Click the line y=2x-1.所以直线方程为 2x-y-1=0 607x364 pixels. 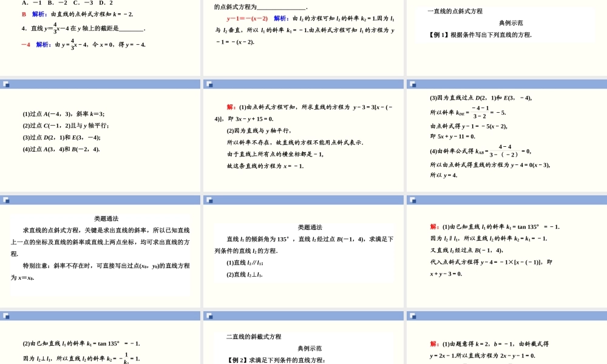(x=483, y=356)
